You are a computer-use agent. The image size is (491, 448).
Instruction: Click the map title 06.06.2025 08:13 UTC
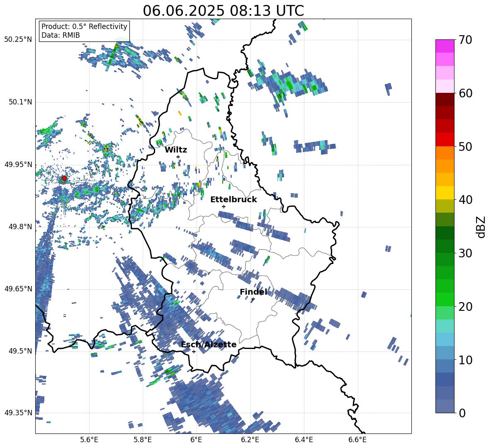pyautogui.click(x=223, y=11)
